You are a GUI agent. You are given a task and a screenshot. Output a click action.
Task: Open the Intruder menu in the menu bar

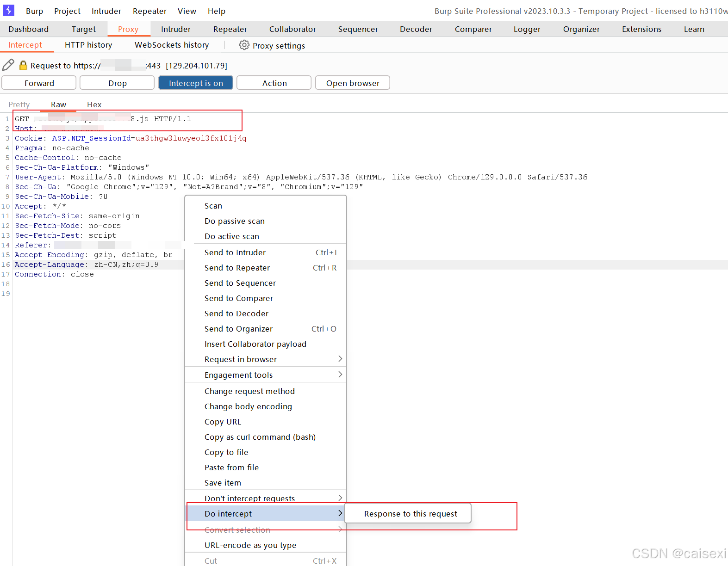(106, 11)
